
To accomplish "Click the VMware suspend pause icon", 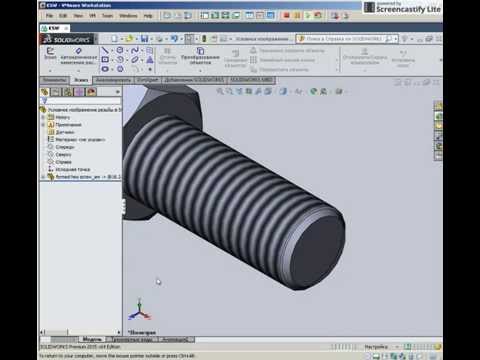I will pos(297,15).
